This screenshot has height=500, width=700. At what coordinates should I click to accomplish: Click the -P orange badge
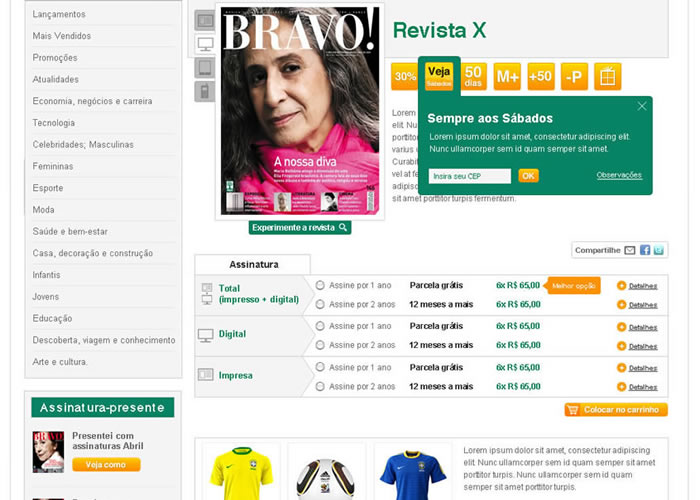coord(574,76)
